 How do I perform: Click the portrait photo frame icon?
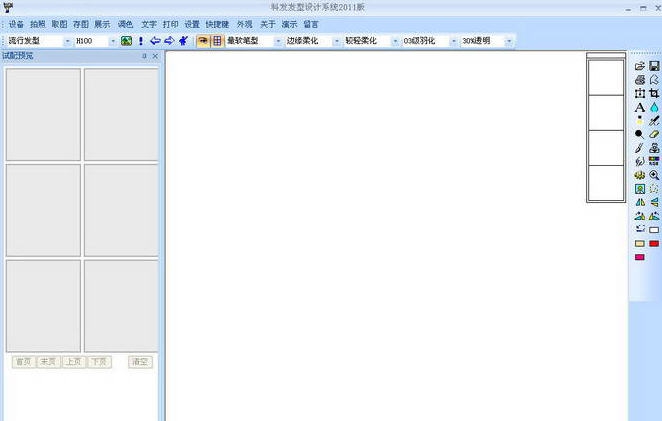click(640, 189)
